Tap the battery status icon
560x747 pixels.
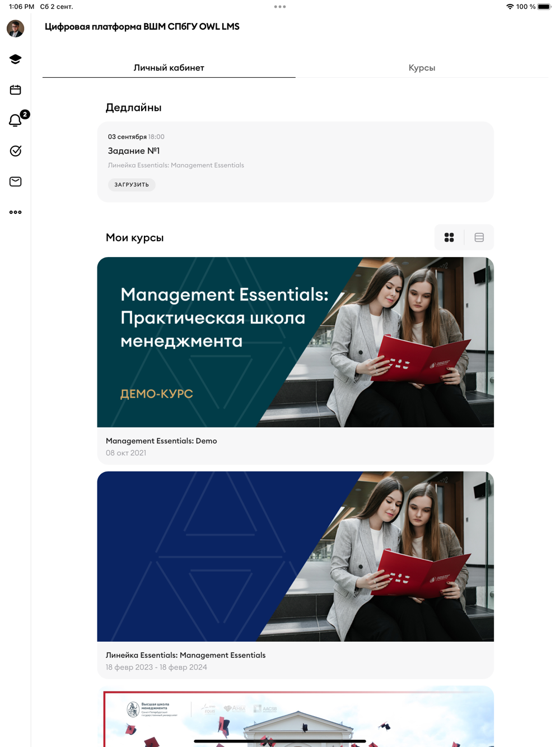coord(544,7)
